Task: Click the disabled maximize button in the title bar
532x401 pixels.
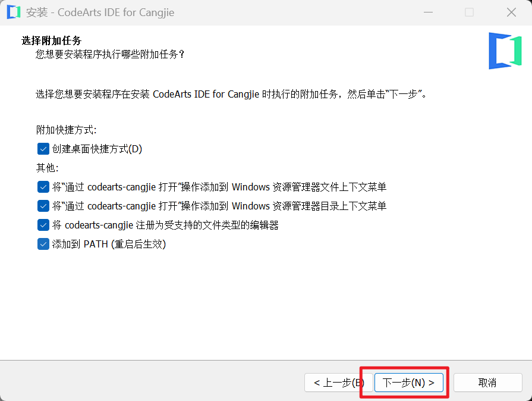Action: coord(469,12)
